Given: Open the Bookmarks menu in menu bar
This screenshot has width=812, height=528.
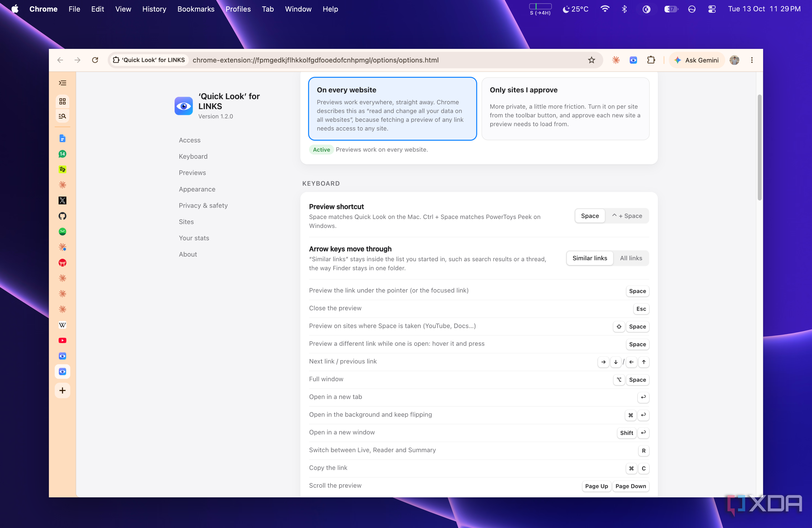Looking at the screenshot, I should click(196, 9).
